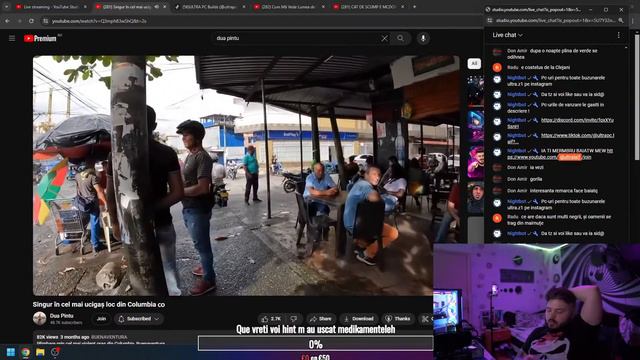Clear the 'dua pintu' search text
This screenshot has height=360, width=640.
point(384,38)
